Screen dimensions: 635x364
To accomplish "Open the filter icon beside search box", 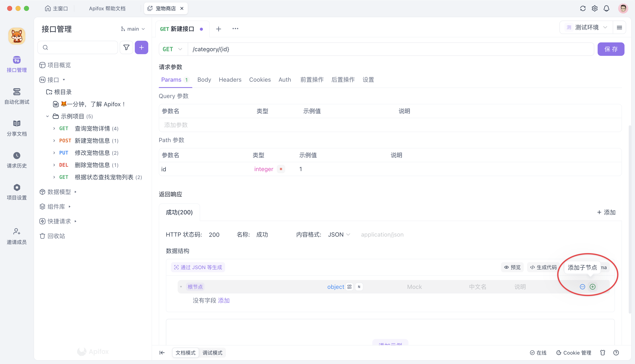I will tap(126, 47).
